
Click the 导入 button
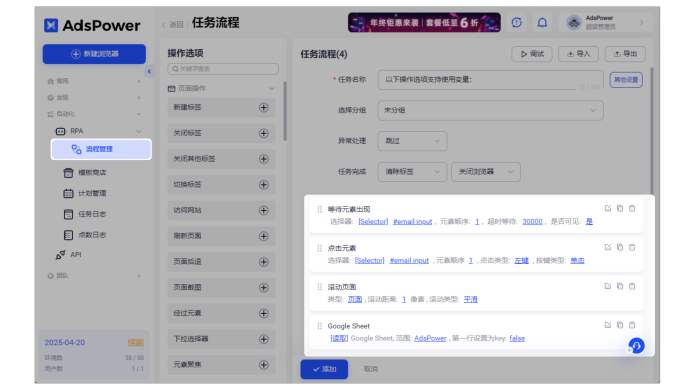[x=578, y=54]
